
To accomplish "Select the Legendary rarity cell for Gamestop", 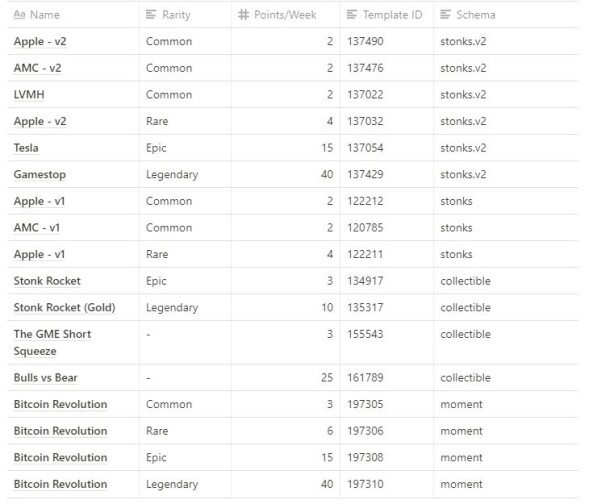I will (185, 174).
